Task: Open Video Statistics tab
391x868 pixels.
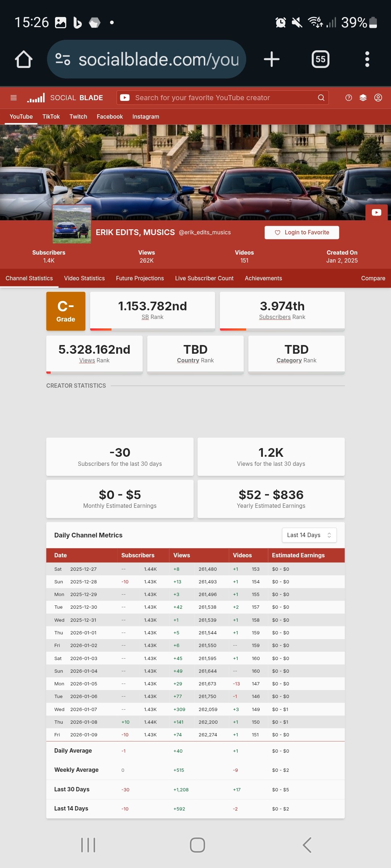Action: [84, 278]
